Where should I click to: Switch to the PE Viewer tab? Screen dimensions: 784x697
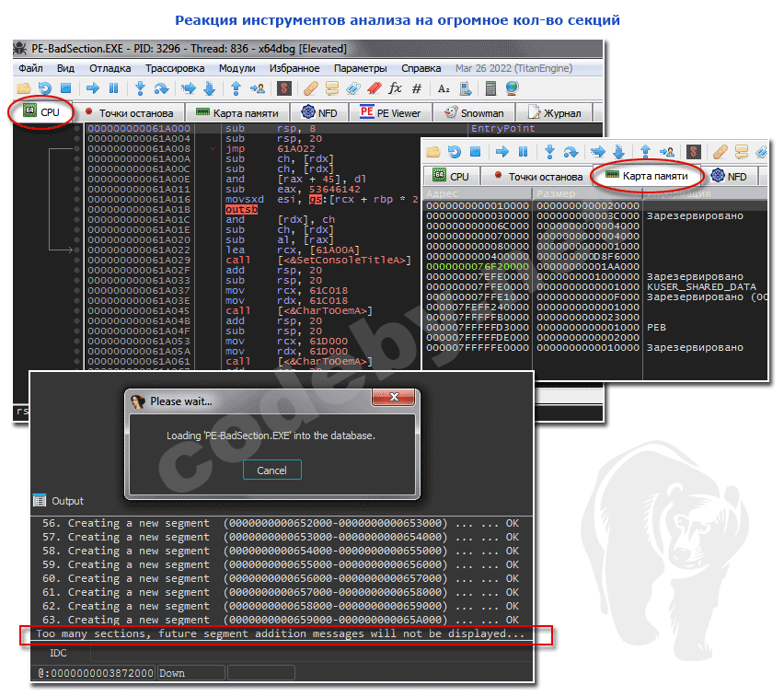[x=391, y=112]
